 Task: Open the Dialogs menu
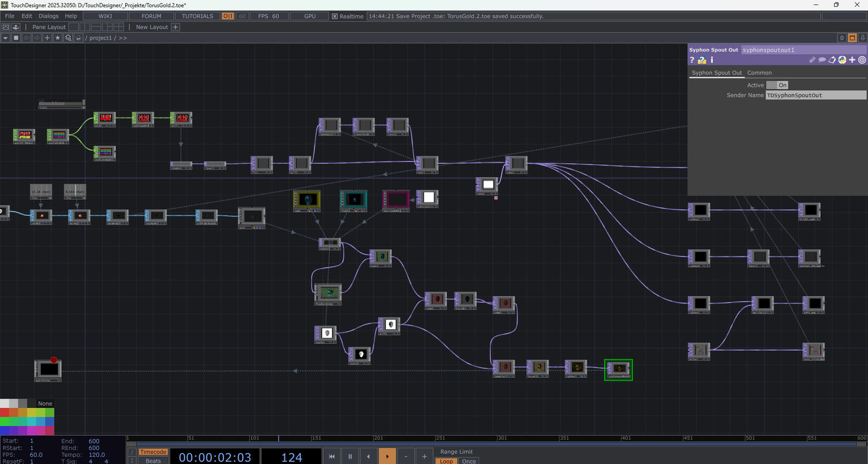tap(48, 16)
